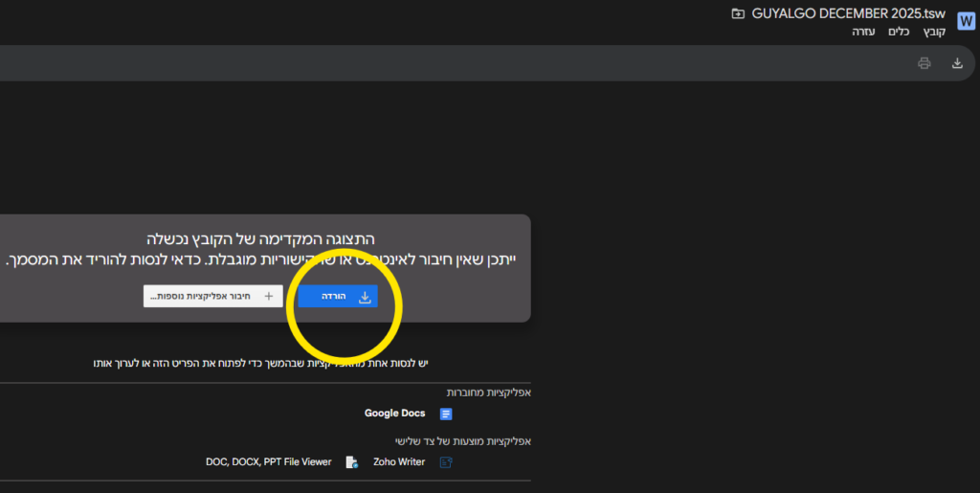Image resolution: width=980 pixels, height=493 pixels.
Task: Choose the Zoho Writer text label
Action: 399,462
